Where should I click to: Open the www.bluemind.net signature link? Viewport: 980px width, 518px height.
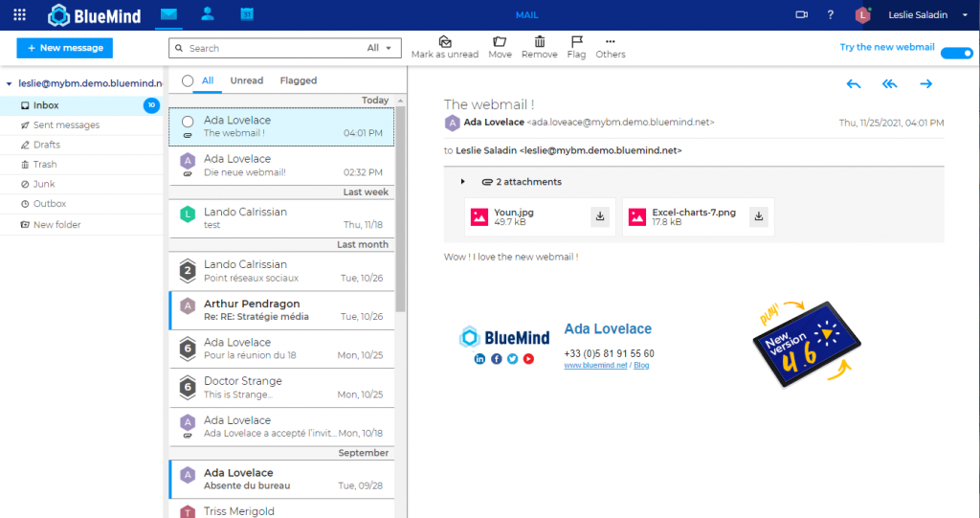point(595,366)
